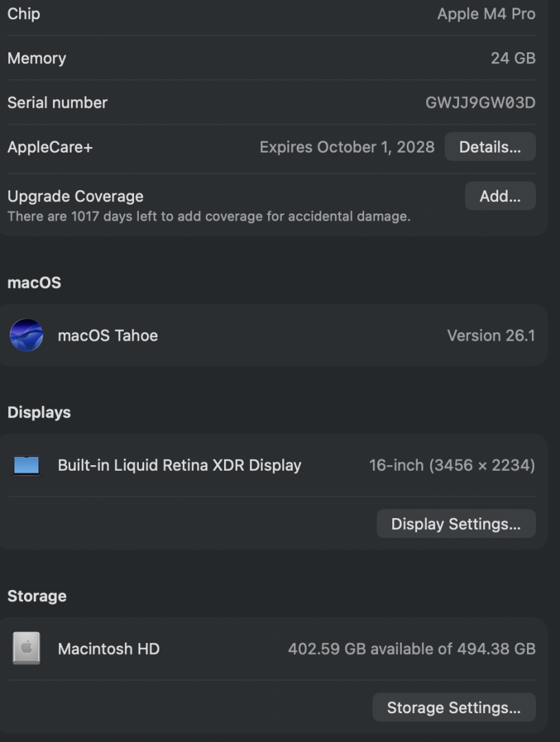560x742 pixels.
Task: Click the Storage section heading
Action: pyautogui.click(x=37, y=596)
